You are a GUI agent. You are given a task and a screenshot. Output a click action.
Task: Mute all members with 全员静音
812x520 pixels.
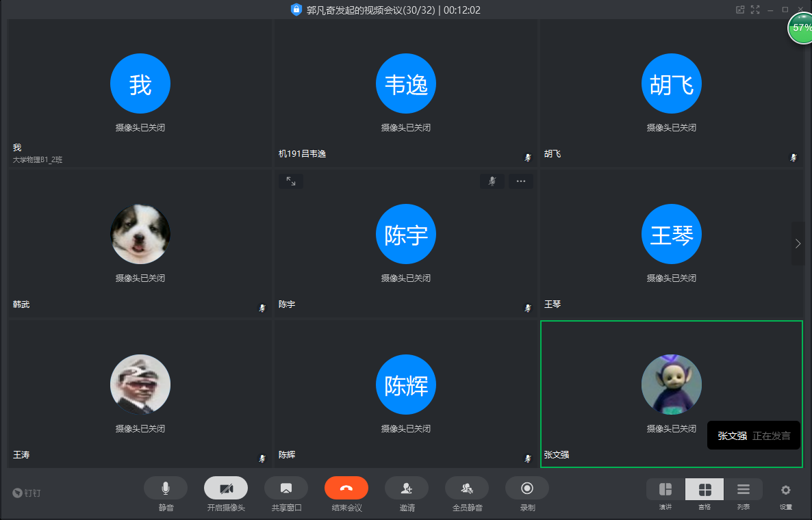pos(467,488)
